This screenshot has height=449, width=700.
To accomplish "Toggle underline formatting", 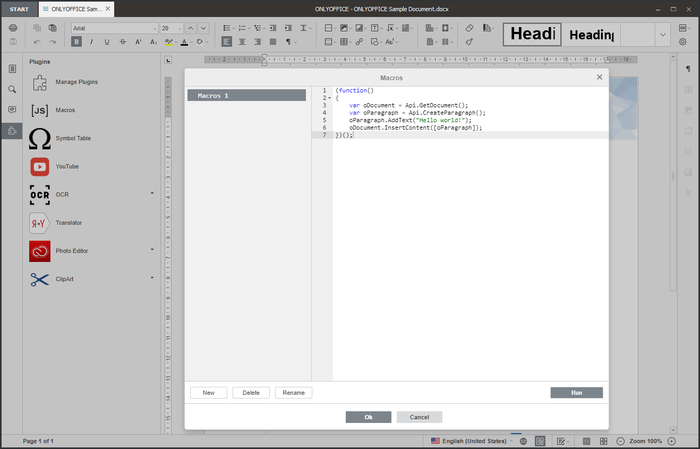I will (107, 42).
